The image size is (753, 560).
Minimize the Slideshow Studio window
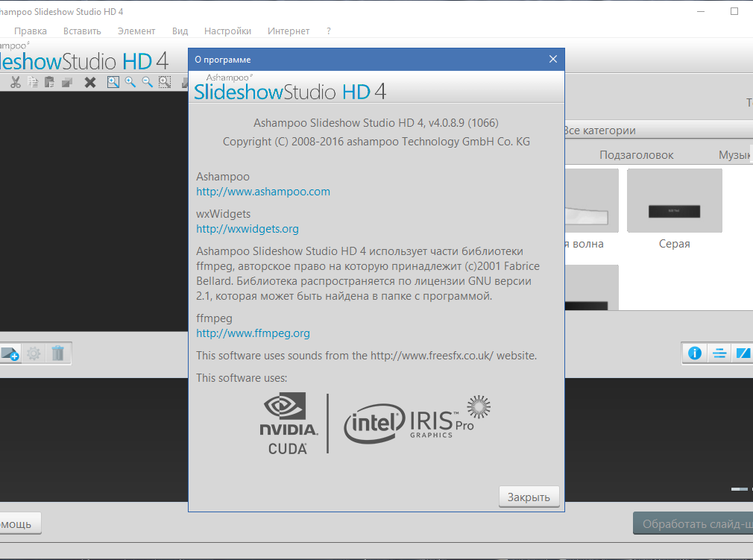point(701,11)
